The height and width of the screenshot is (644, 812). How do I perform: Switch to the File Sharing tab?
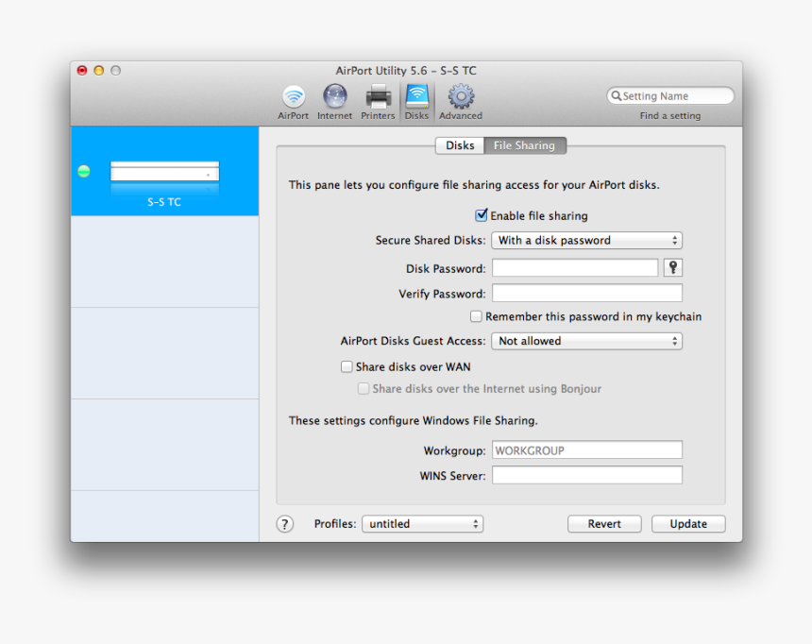click(525, 145)
